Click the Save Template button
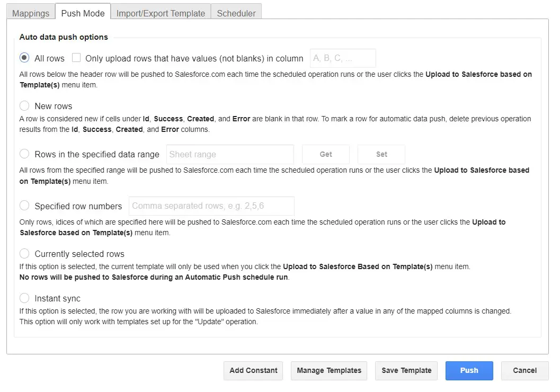 [x=406, y=371]
